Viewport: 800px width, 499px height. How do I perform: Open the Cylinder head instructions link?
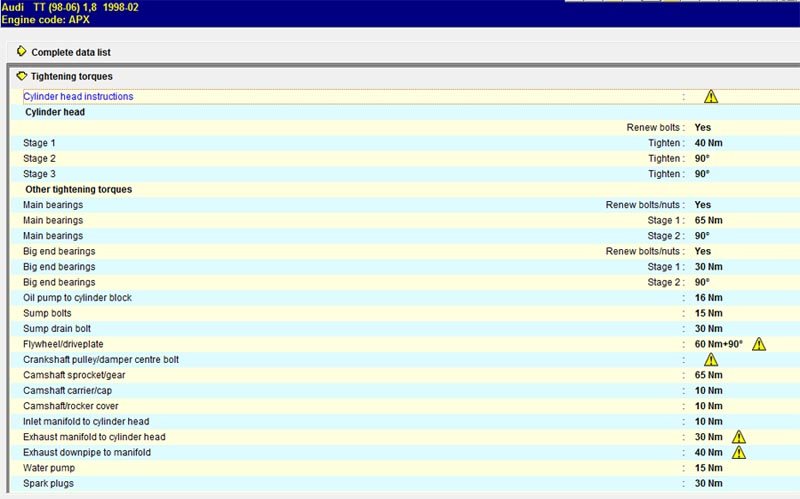pyautogui.click(x=78, y=97)
